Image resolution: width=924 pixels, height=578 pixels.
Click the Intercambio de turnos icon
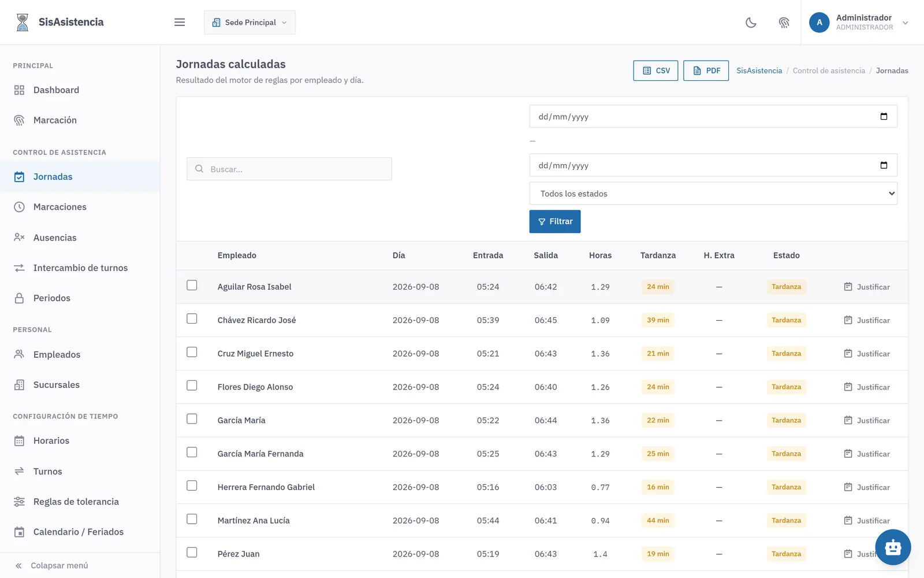19,268
